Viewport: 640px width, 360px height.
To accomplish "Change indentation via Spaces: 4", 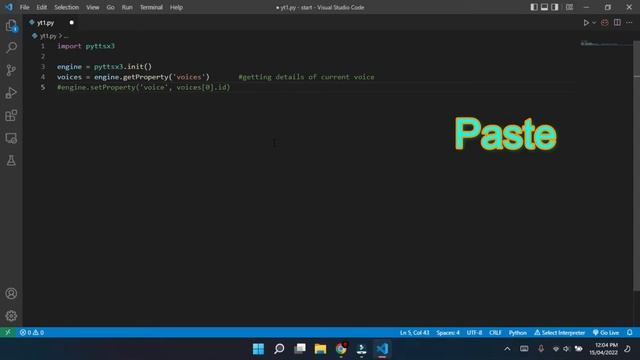I will 448,332.
